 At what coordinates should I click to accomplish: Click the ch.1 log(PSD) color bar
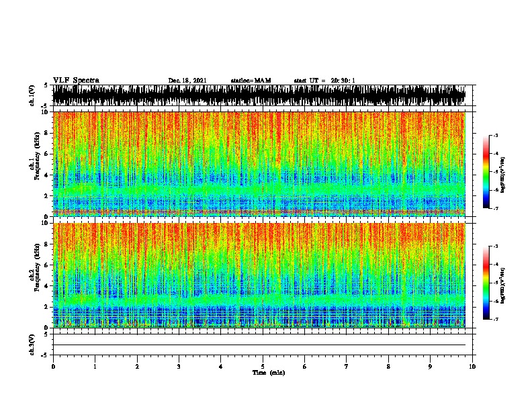[x=486, y=172]
